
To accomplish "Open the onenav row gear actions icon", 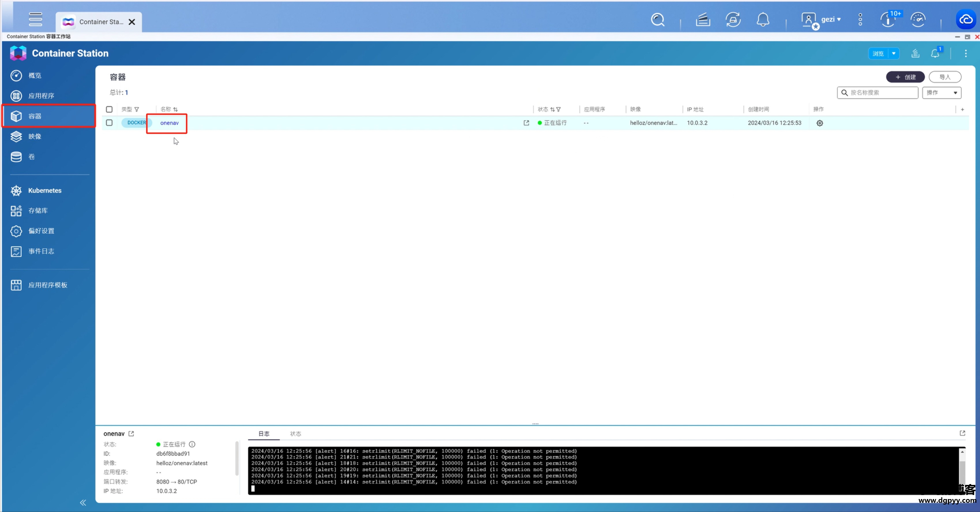I will tap(820, 123).
